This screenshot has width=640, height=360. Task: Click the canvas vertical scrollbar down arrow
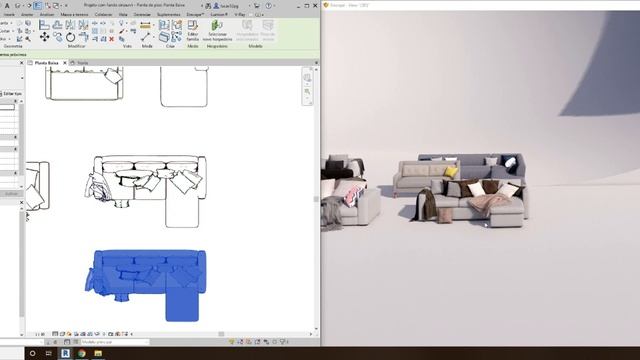[316, 329]
